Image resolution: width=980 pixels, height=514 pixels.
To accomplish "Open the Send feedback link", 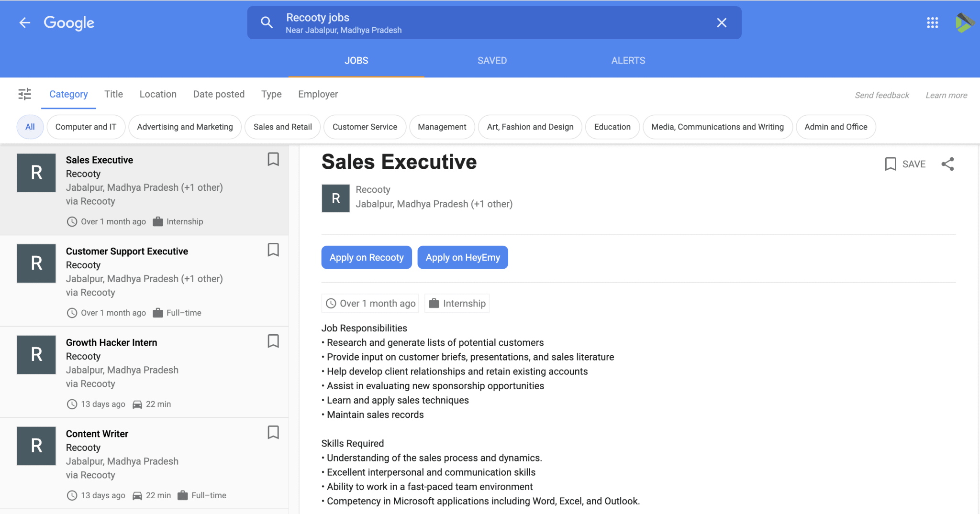I will click(x=882, y=95).
